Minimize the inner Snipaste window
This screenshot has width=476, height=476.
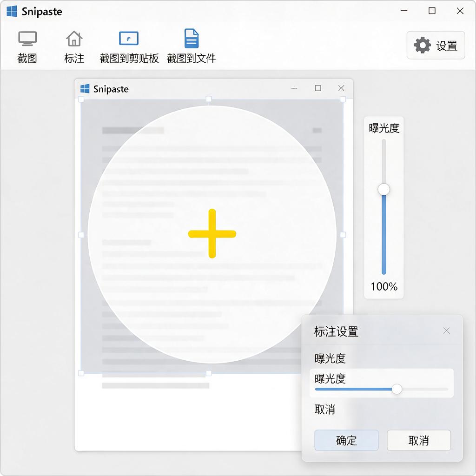[x=294, y=88]
